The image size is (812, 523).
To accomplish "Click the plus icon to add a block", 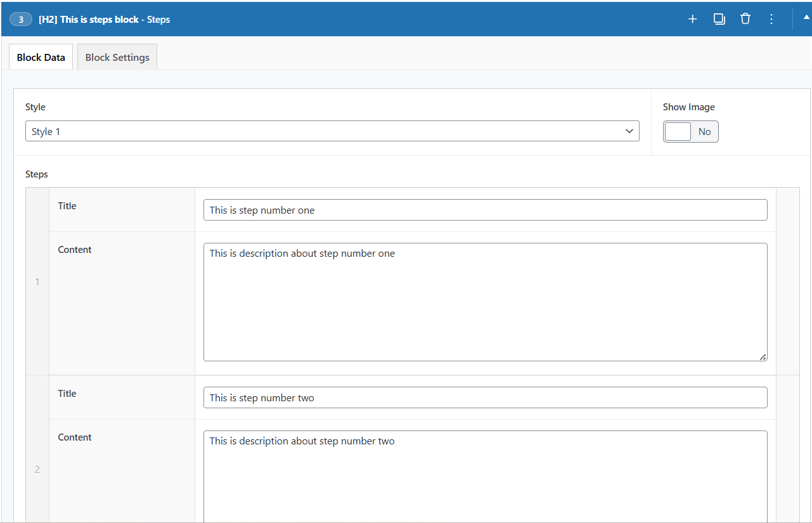I will click(x=692, y=19).
